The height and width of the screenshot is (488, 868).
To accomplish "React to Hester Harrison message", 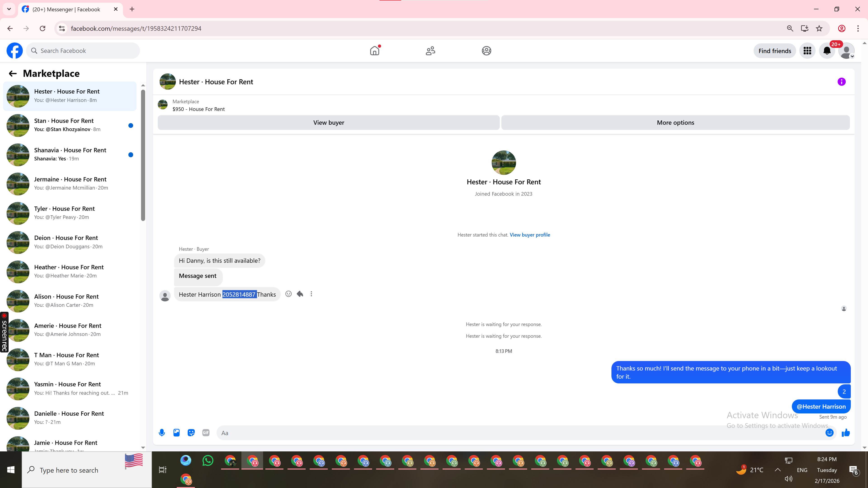I will point(288,294).
